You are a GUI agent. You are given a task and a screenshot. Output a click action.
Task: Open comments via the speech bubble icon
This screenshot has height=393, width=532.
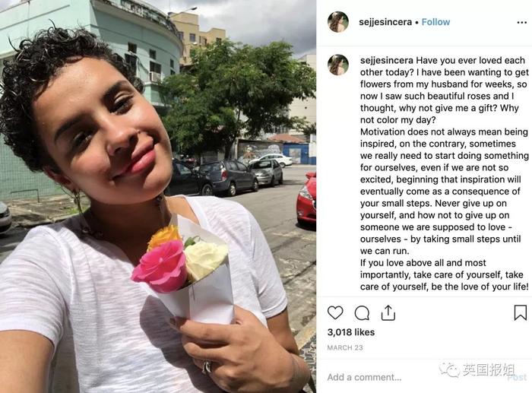pyautogui.click(x=362, y=313)
